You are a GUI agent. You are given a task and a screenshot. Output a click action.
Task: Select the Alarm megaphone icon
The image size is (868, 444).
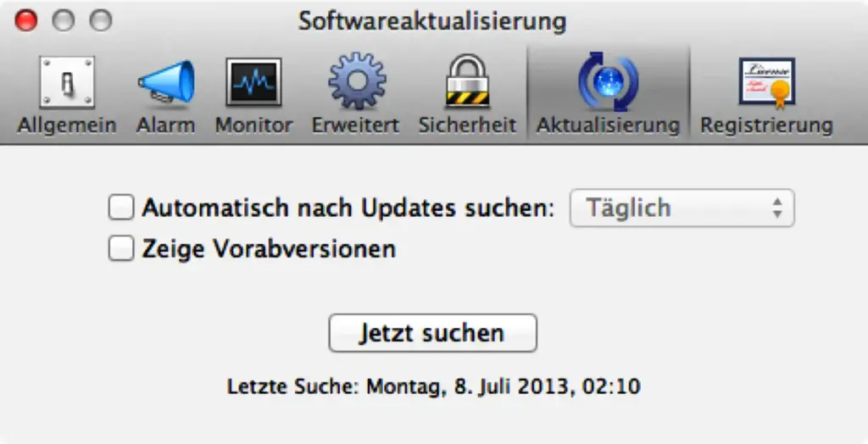[166, 82]
